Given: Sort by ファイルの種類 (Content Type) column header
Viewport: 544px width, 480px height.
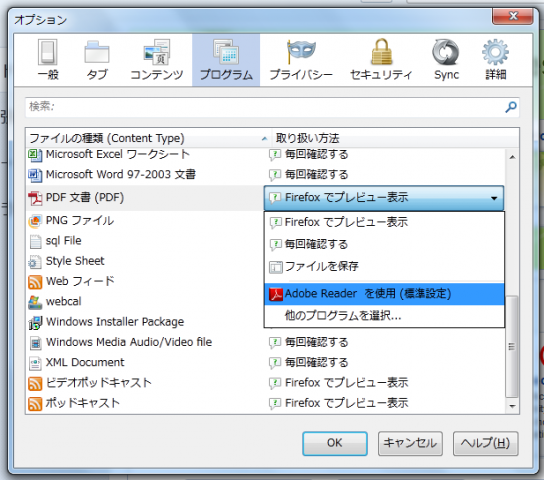Looking at the screenshot, I should (148, 138).
